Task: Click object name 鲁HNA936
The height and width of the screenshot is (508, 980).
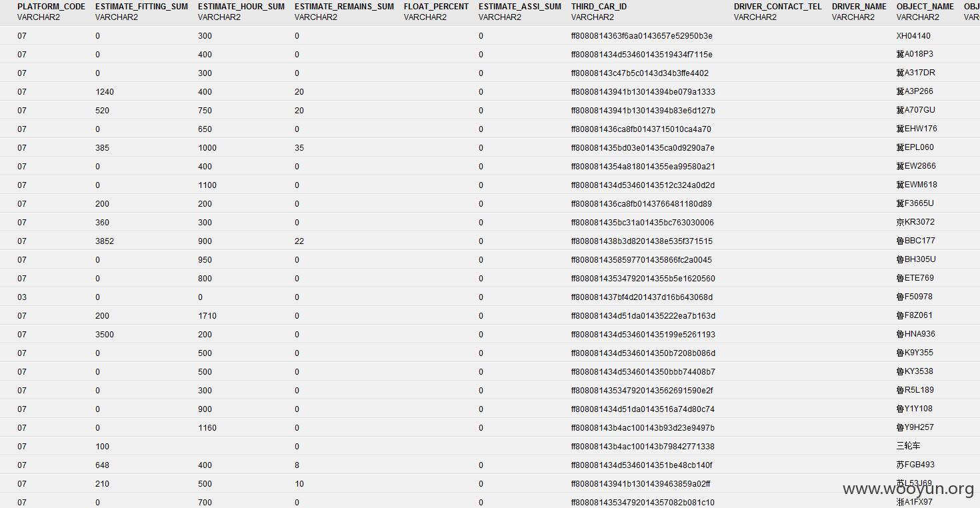Action: (916, 335)
